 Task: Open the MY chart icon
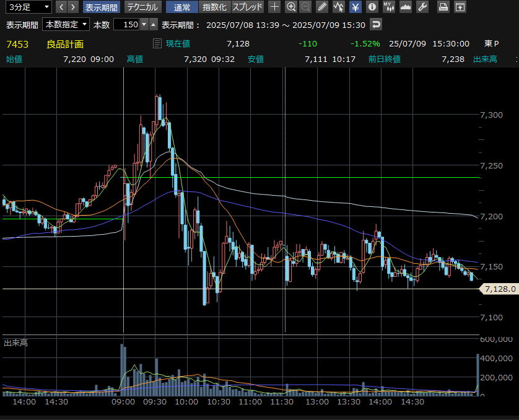pyautogui.click(x=389, y=7)
